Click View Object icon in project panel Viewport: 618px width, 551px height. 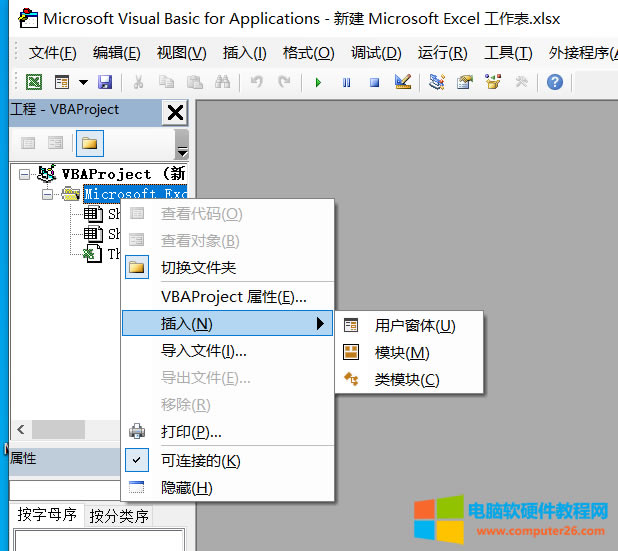coord(55,143)
